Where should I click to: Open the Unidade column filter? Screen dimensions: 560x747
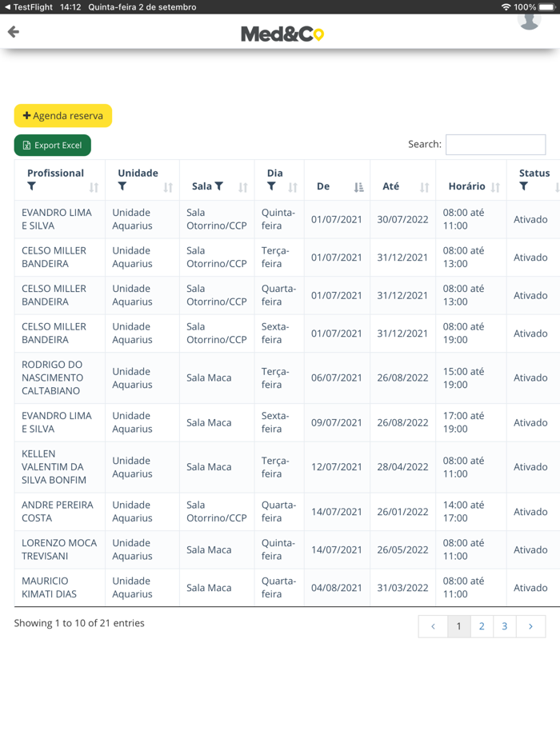pos(122,186)
